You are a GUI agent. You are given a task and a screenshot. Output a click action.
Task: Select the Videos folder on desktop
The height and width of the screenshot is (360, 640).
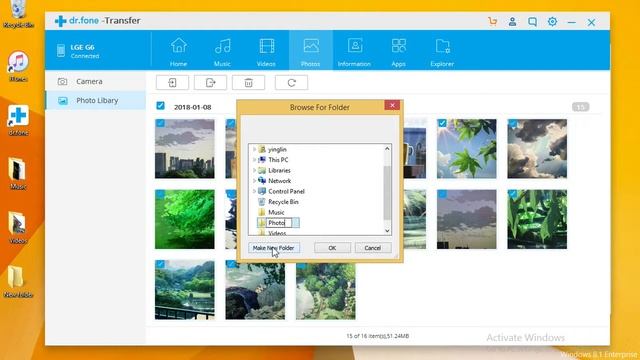tap(18, 228)
